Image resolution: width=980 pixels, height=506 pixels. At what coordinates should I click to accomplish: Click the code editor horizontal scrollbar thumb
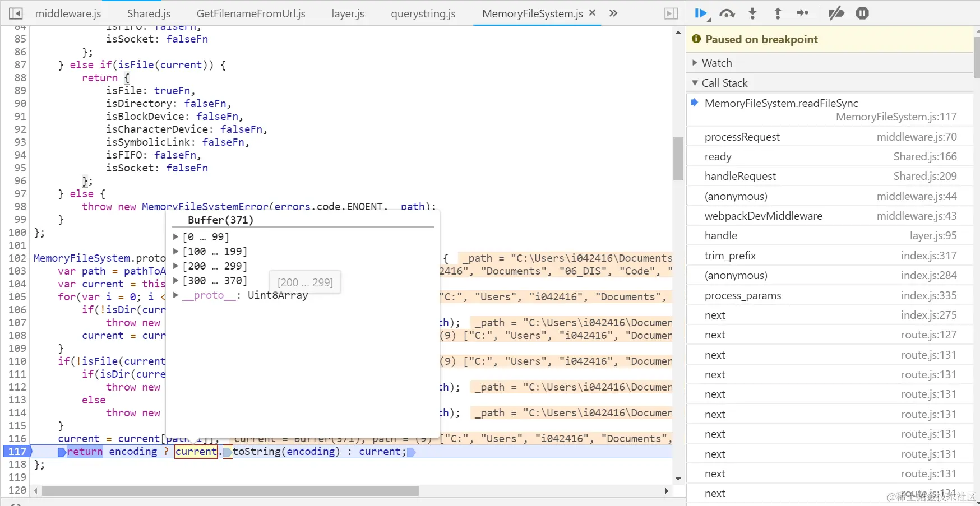230,491
